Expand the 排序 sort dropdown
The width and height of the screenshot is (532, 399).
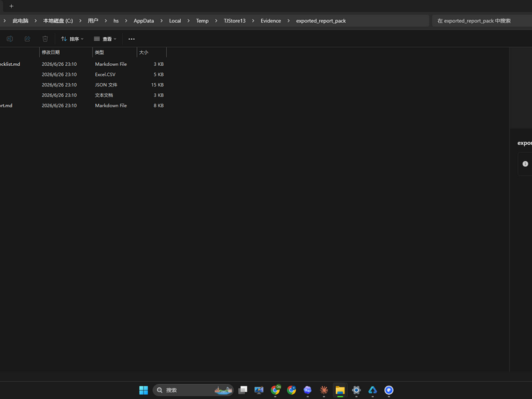[x=72, y=39]
